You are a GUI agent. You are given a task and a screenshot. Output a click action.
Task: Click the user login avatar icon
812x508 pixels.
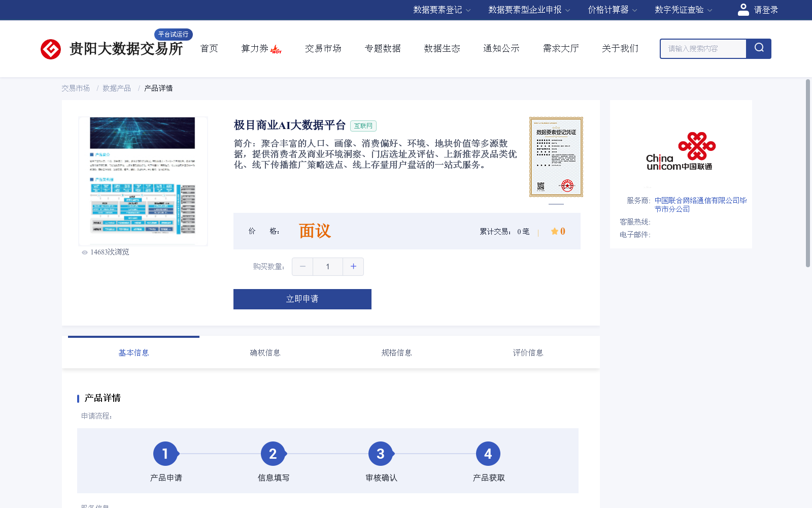743,10
